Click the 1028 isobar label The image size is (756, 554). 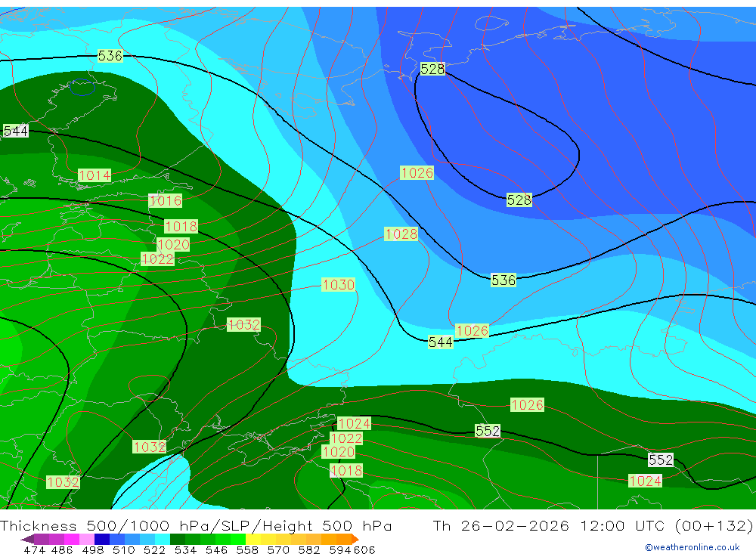coord(401,234)
